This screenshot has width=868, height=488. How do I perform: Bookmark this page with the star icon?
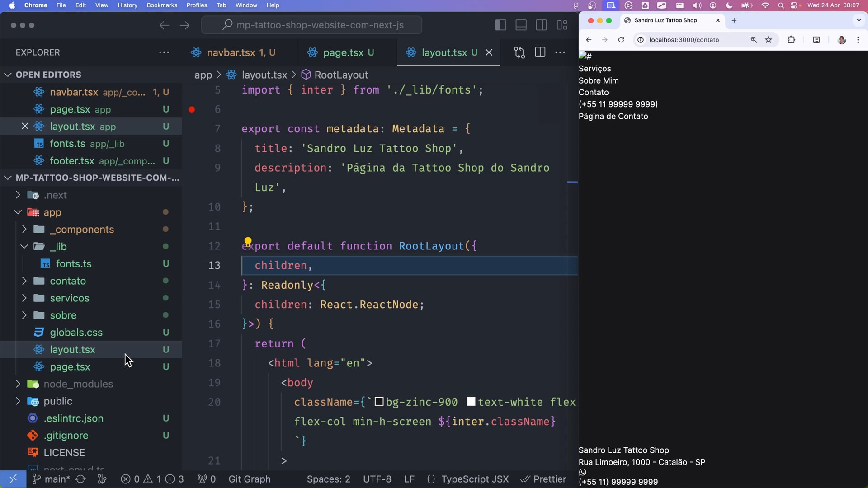point(769,40)
